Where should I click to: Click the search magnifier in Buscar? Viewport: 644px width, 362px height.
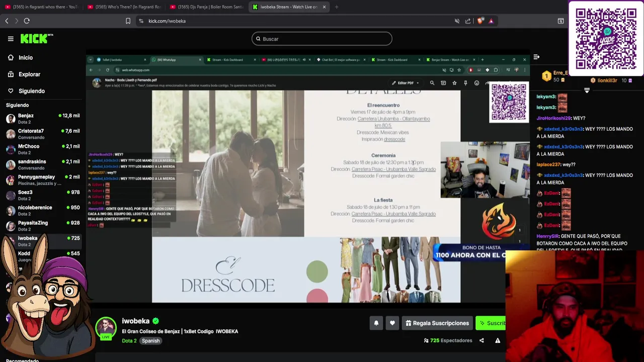click(258, 39)
